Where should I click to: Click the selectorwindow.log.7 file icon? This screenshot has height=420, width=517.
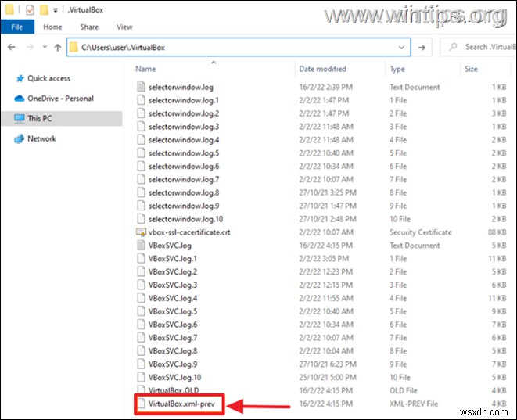pos(141,179)
